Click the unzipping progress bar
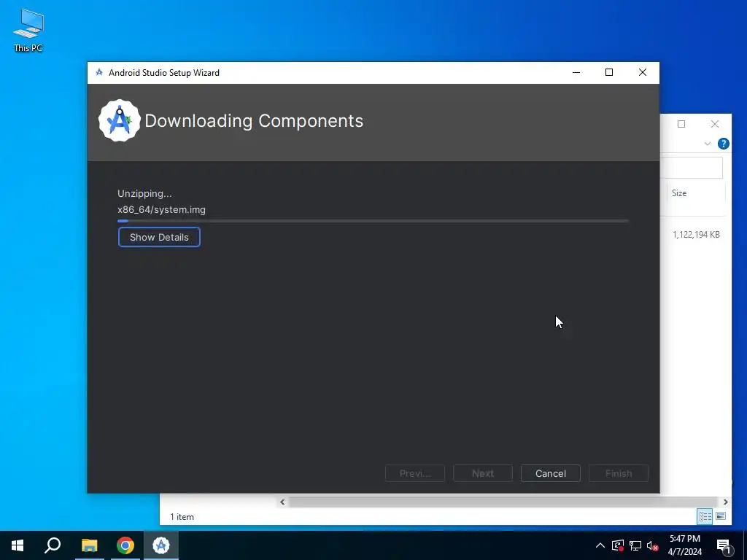 coord(373,221)
